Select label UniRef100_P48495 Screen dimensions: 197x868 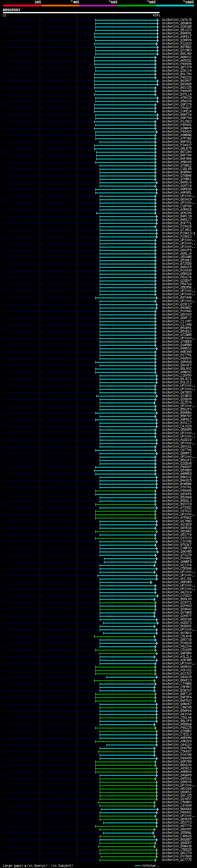pyautogui.click(x=177, y=91)
